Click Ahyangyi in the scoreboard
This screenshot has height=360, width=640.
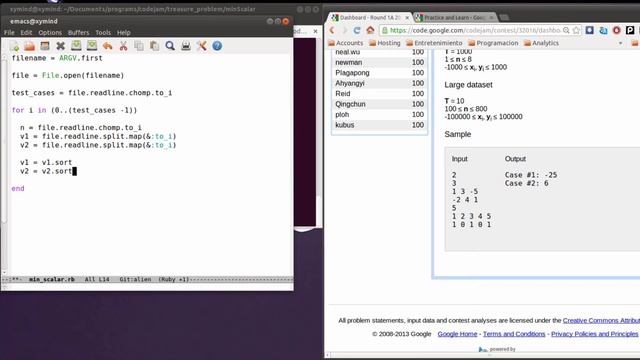350,83
